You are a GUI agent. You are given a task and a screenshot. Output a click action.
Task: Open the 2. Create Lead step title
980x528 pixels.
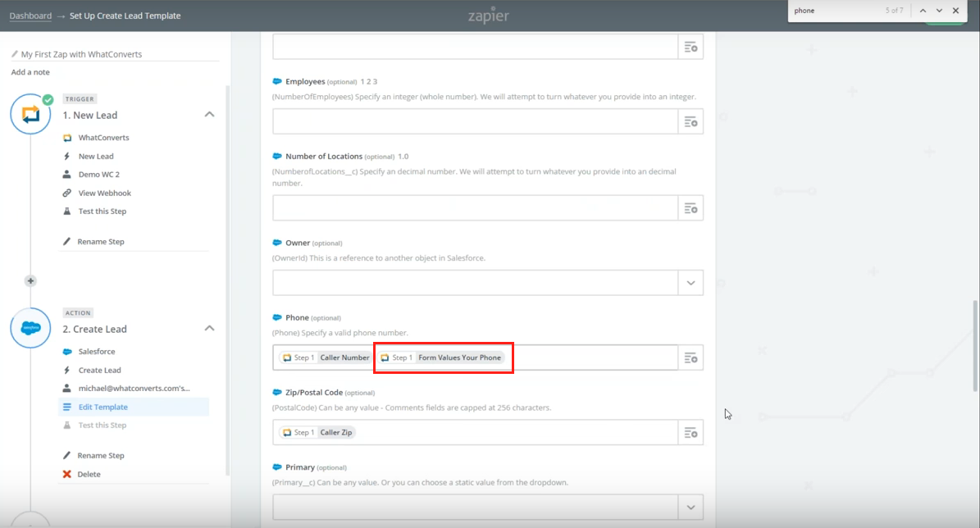[x=94, y=330]
